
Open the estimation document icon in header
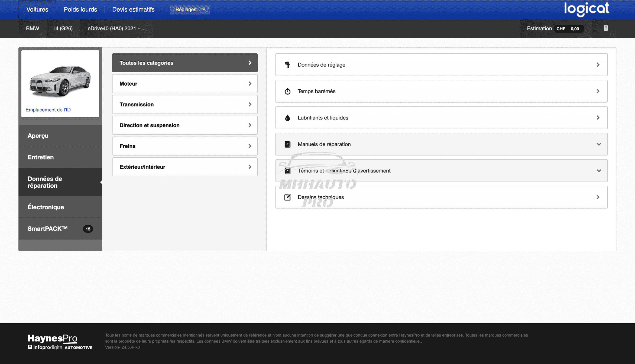coord(606,28)
